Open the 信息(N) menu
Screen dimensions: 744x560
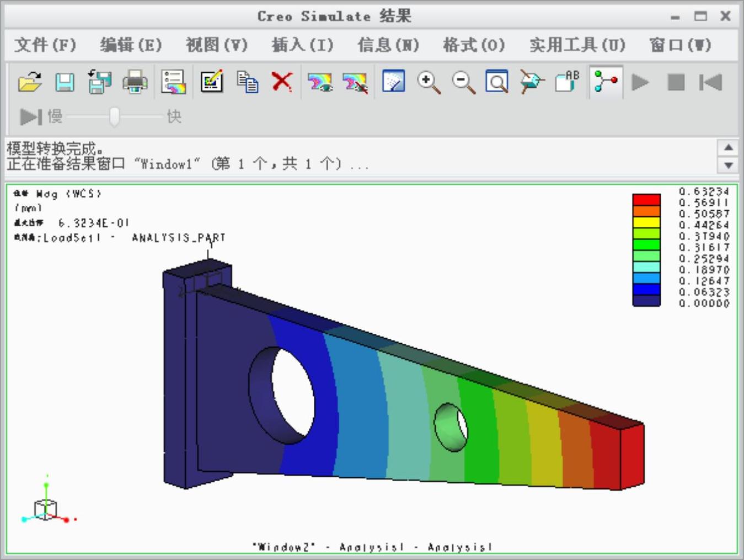click(x=388, y=45)
